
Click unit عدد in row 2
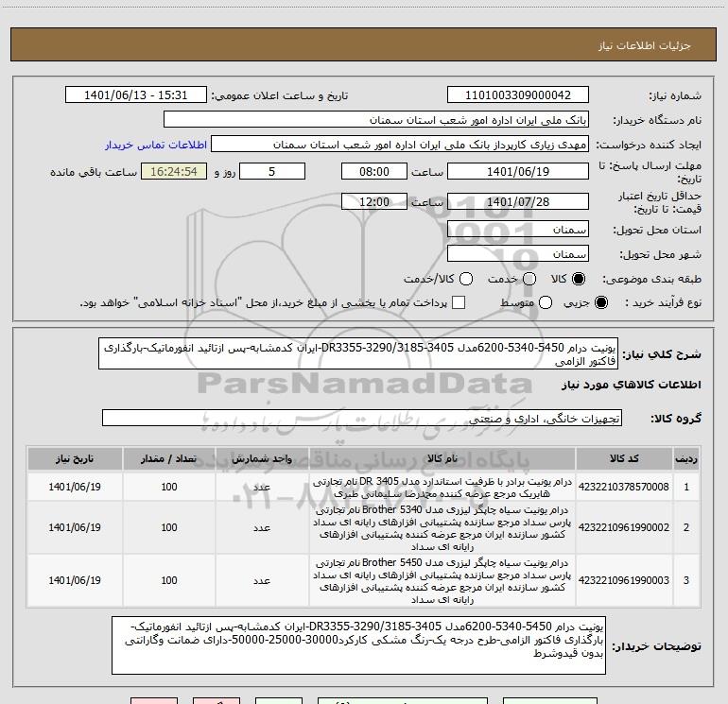tap(262, 527)
